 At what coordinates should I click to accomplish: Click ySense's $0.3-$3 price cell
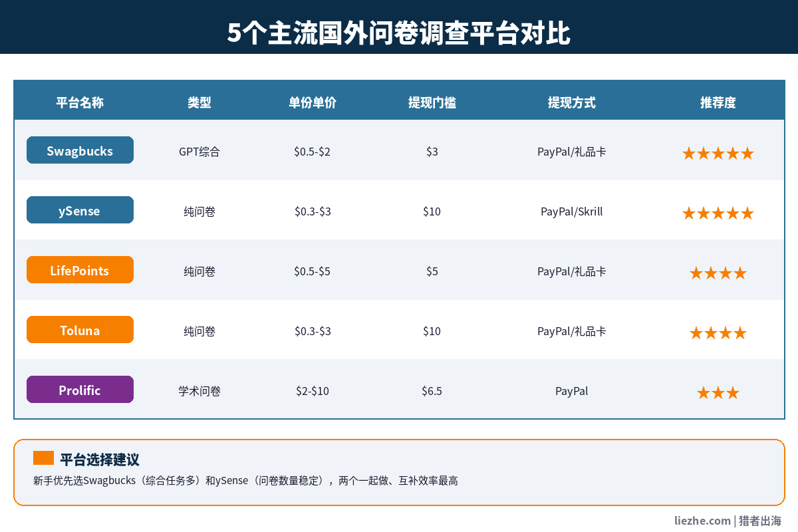(313, 211)
